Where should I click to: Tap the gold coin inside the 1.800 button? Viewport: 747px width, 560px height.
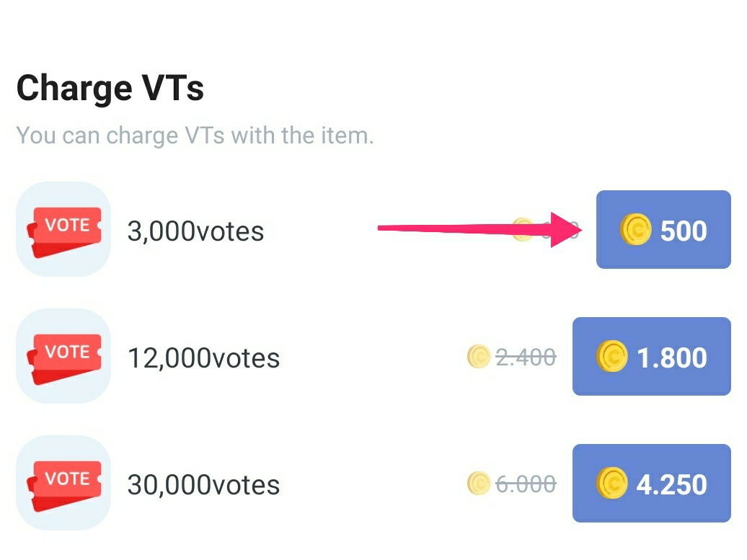[612, 357]
